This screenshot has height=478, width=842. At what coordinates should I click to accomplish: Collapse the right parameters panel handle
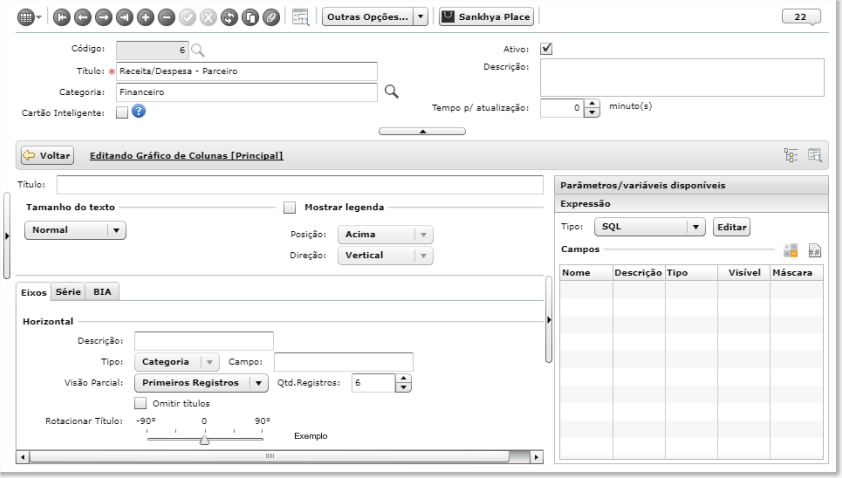[x=548, y=320]
